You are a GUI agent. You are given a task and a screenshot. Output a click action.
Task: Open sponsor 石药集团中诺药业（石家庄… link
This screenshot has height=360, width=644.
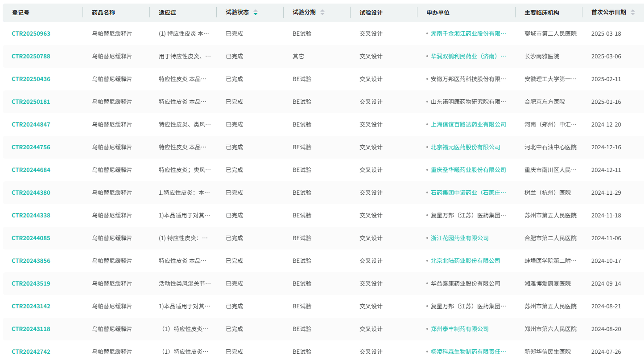pos(468,192)
